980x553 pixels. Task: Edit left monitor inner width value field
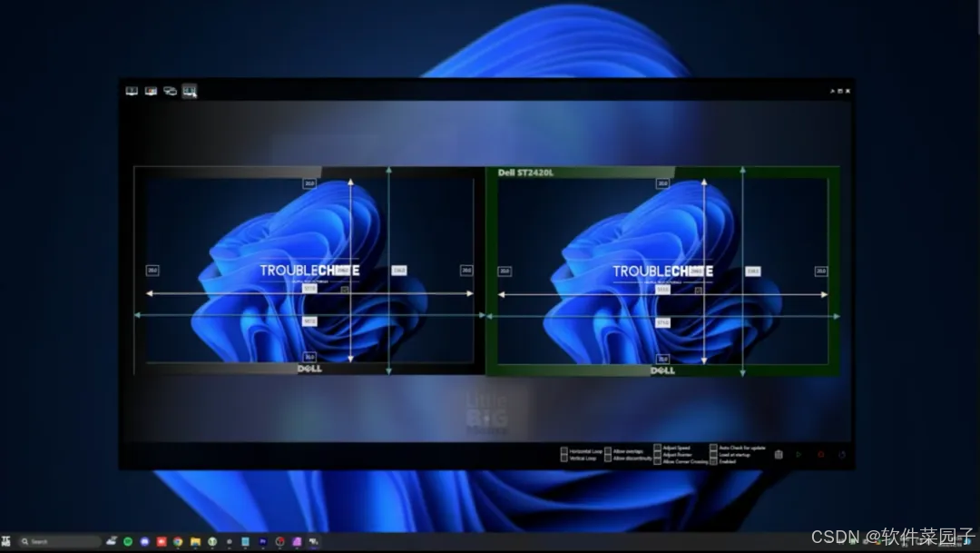pyautogui.click(x=309, y=289)
